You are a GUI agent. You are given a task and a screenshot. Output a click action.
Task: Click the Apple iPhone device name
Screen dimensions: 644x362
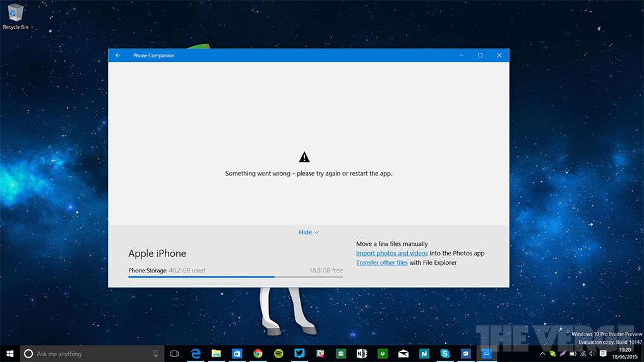click(157, 254)
